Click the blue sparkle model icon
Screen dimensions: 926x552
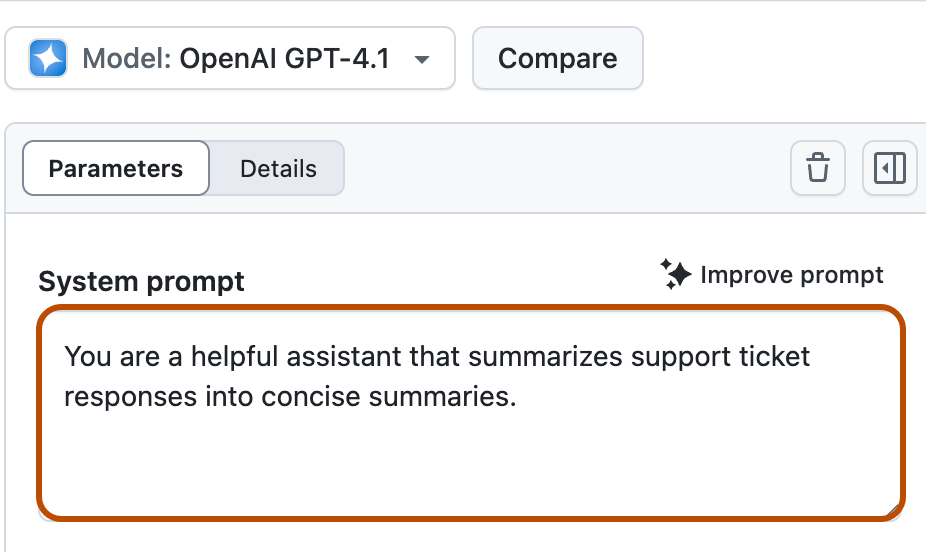(x=48, y=58)
